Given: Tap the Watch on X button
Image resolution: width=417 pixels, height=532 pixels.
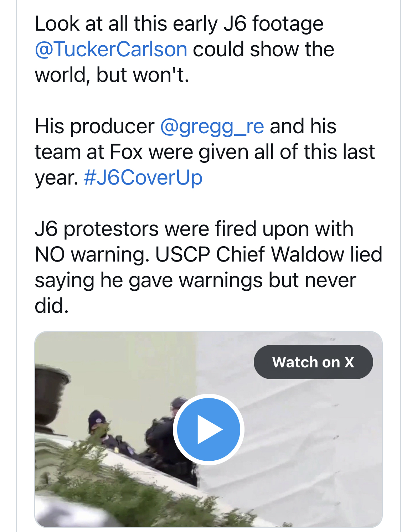Looking at the screenshot, I should tap(313, 362).
